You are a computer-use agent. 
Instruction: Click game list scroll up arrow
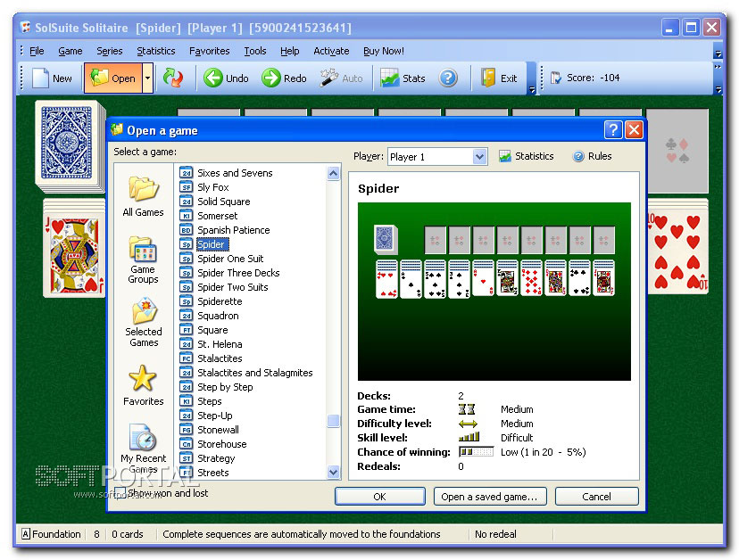(x=333, y=173)
